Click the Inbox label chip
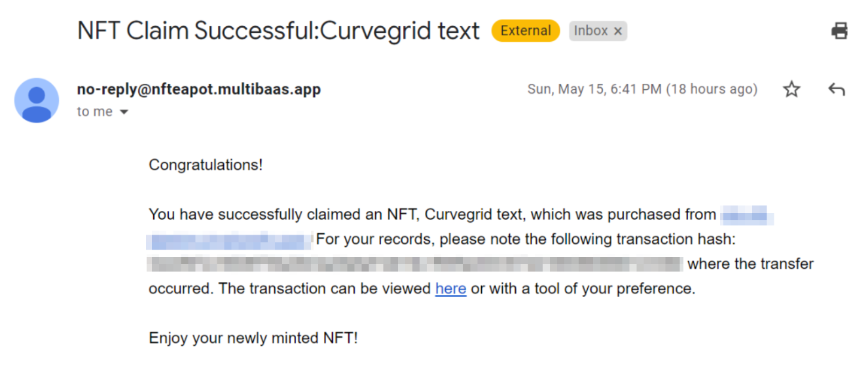 [590, 31]
